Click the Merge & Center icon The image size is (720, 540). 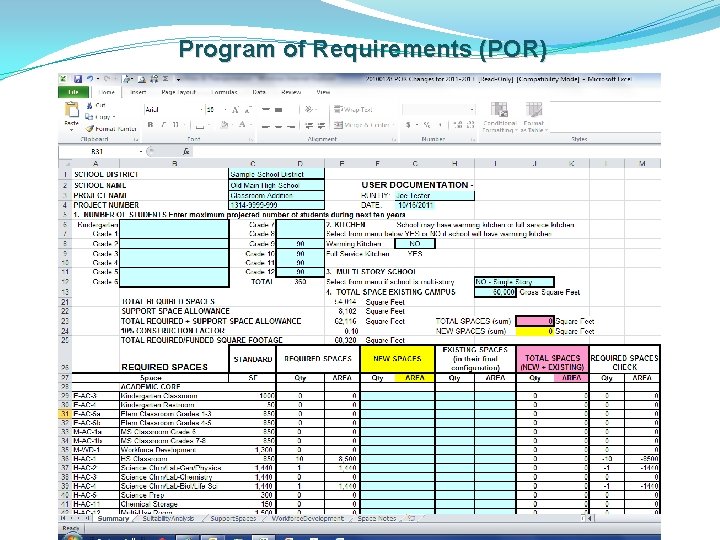(338, 125)
